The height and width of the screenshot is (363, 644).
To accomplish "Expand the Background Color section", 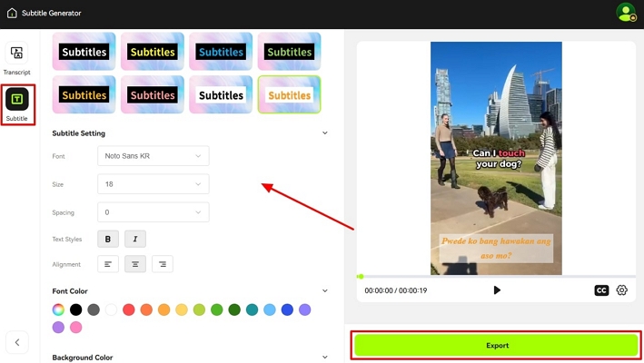I will point(325,358).
